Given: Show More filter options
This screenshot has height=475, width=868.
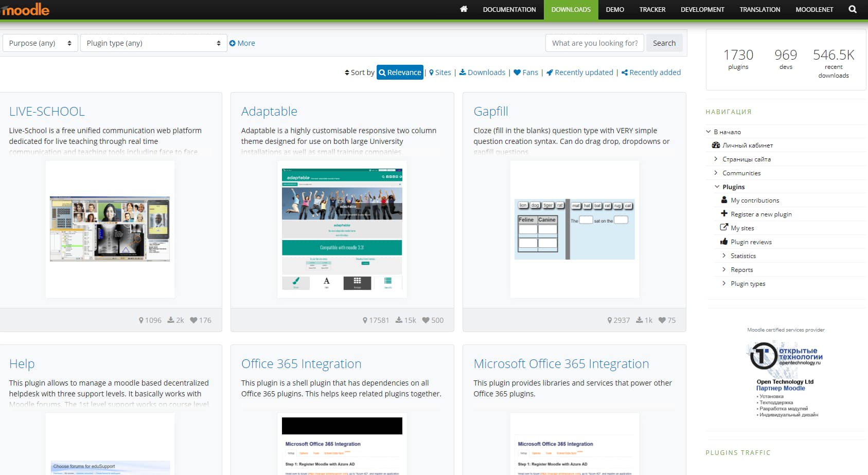Looking at the screenshot, I should 242,43.
